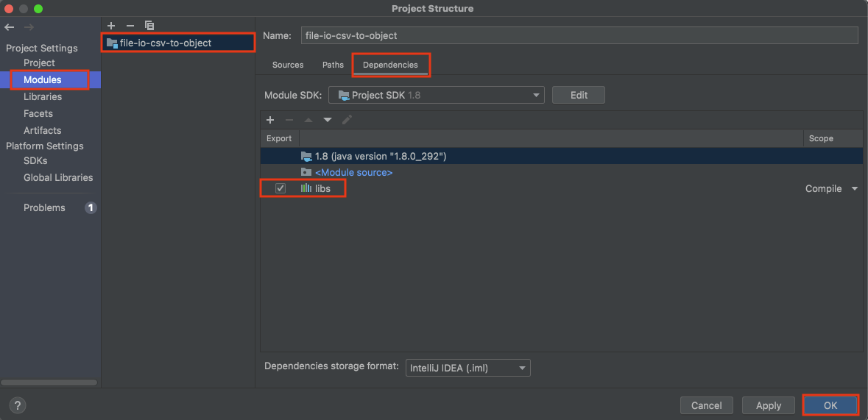Remove the selected dependency
The height and width of the screenshot is (420, 868).
pyautogui.click(x=289, y=119)
